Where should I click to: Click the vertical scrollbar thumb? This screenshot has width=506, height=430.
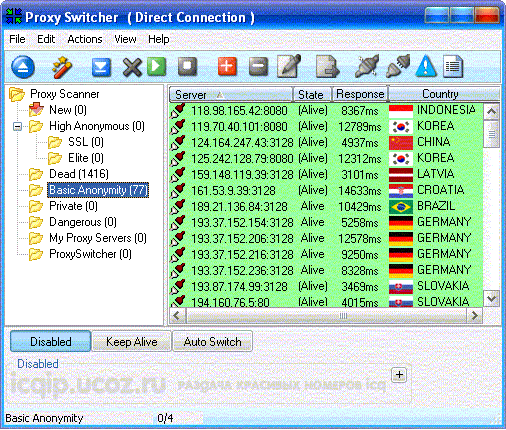pos(492,134)
